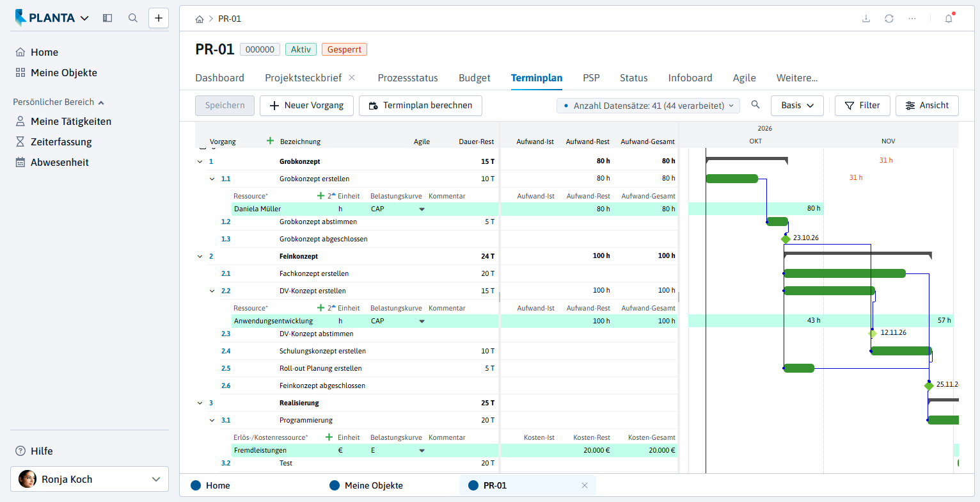
Task: Select the 23.10.26 milestone diamond
Action: [786, 239]
